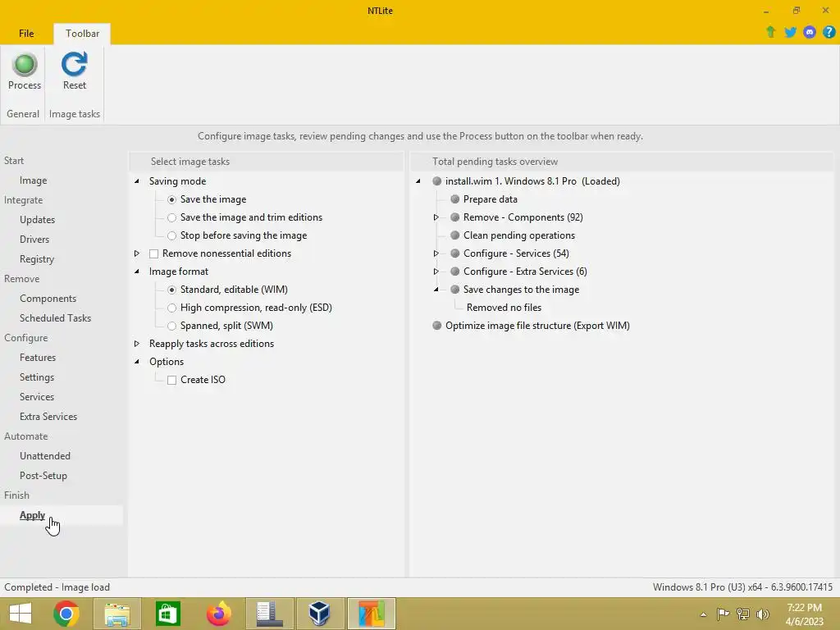Open Windows Store from taskbar
Screen dimensions: 840x630
tap(167, 614)
